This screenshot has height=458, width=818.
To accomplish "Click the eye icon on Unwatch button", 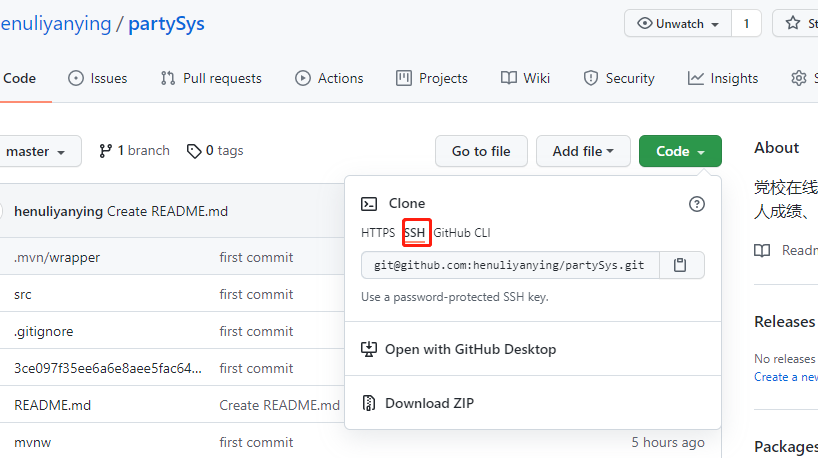I will pyautogui.click(x=645, y=23).
